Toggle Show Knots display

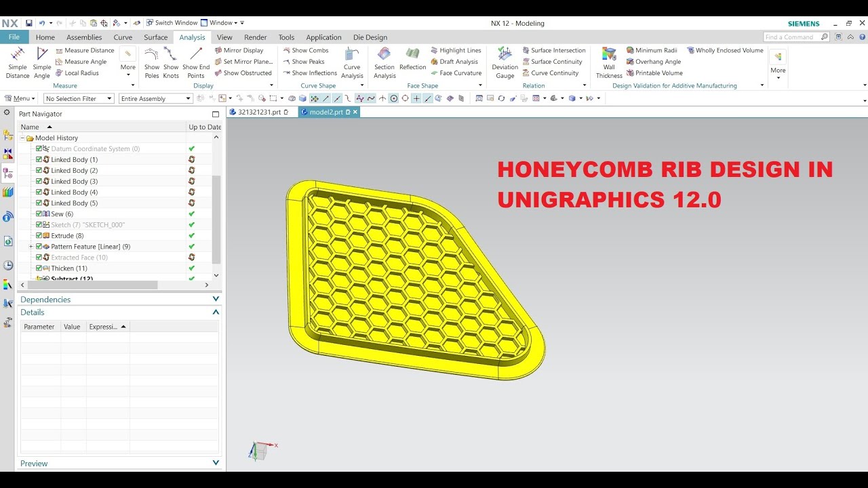click(x=171, y=62)
